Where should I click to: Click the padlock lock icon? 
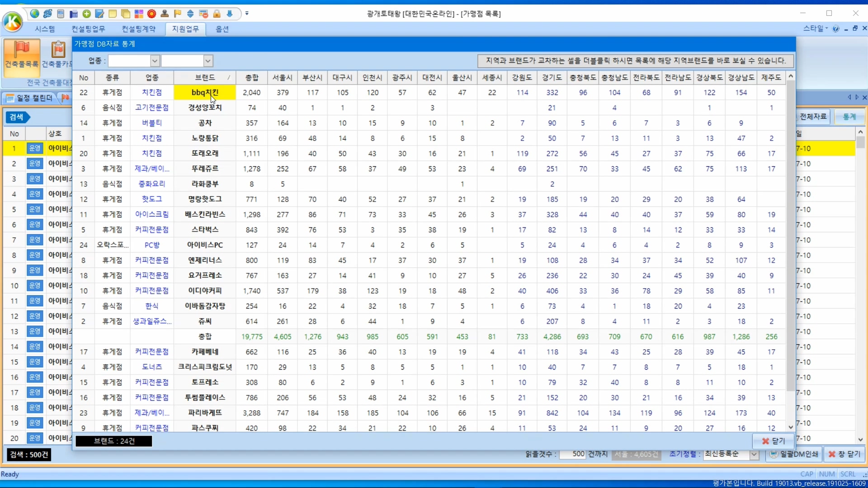217,14
